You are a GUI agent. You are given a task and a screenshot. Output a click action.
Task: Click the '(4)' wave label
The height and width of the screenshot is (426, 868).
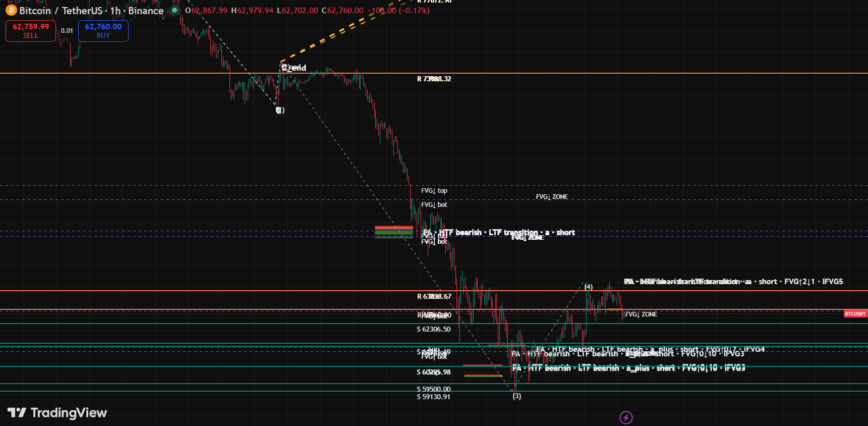tap(589, 287)
